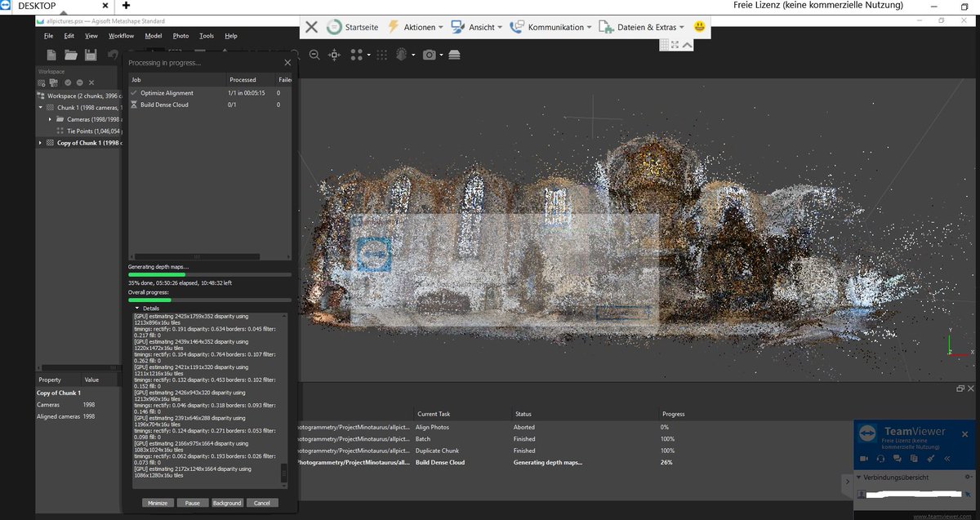Click the Show Cameras camera icon

click(x=430, y=55)
